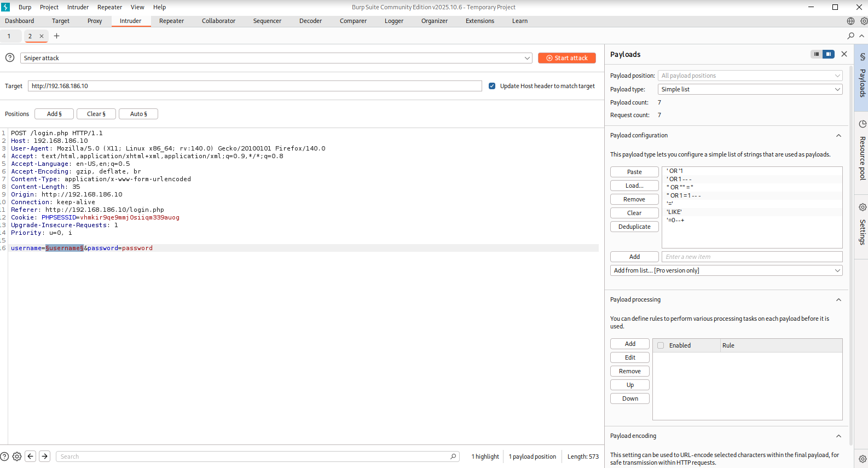Click the search magnifier icon under the tab bar

point(850,36)
